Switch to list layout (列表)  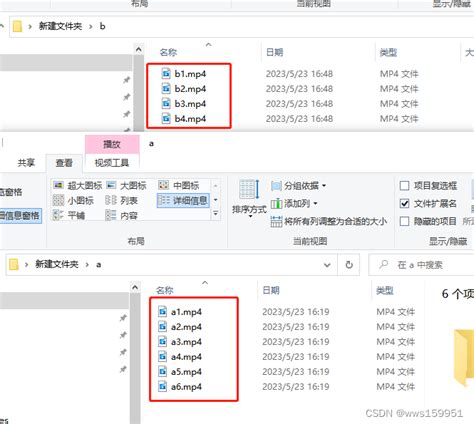(121, 200)
